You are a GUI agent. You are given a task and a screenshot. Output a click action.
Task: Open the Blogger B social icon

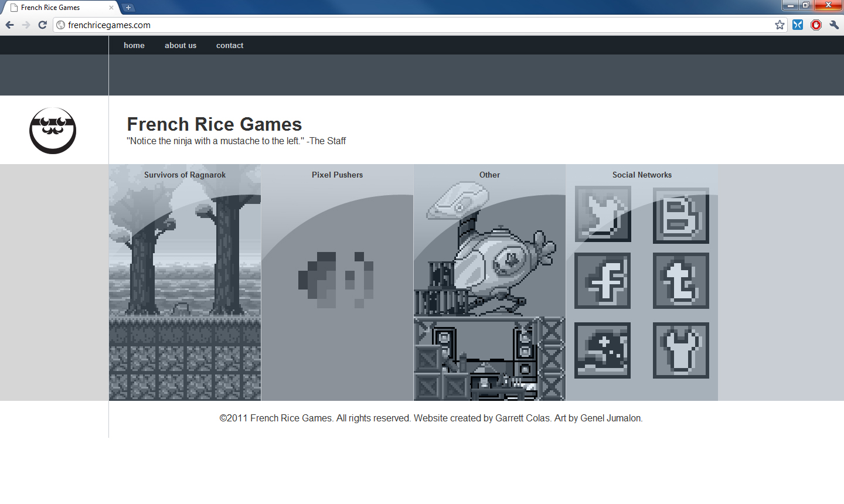pos(681,216)
